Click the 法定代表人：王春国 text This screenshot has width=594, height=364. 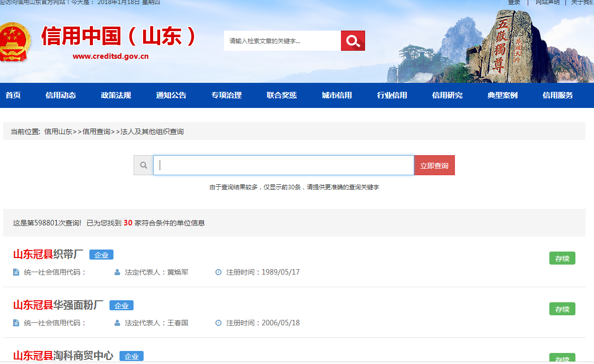coord(157,323)
